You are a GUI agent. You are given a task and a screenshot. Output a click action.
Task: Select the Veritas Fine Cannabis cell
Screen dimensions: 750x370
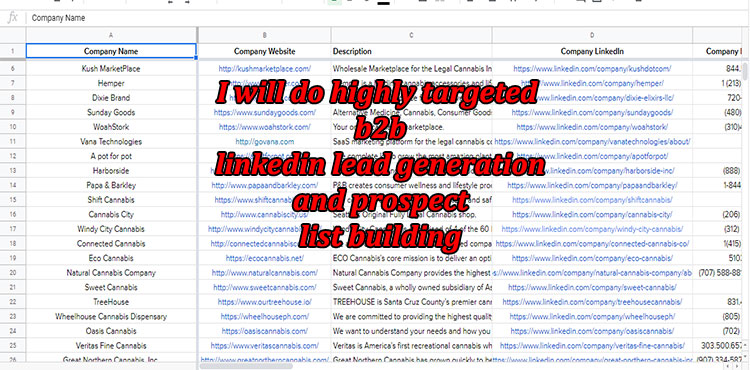[x=111, y=346]
